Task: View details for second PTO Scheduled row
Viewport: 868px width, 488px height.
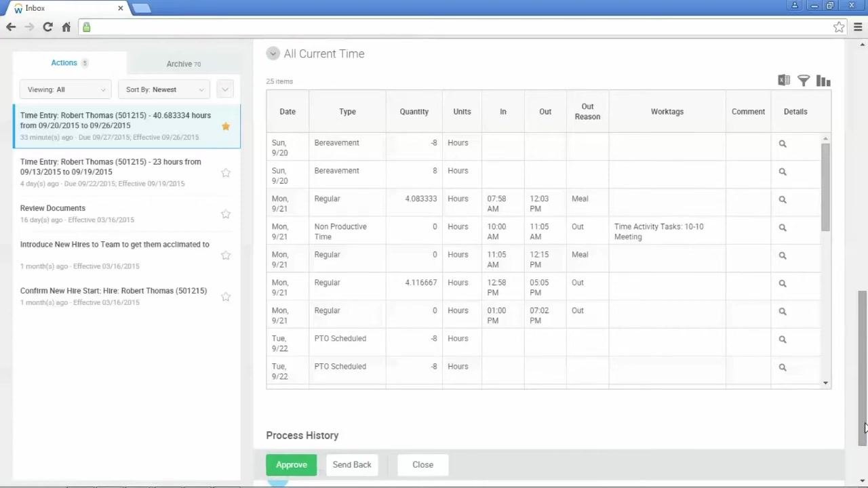Action: point(783,367)
